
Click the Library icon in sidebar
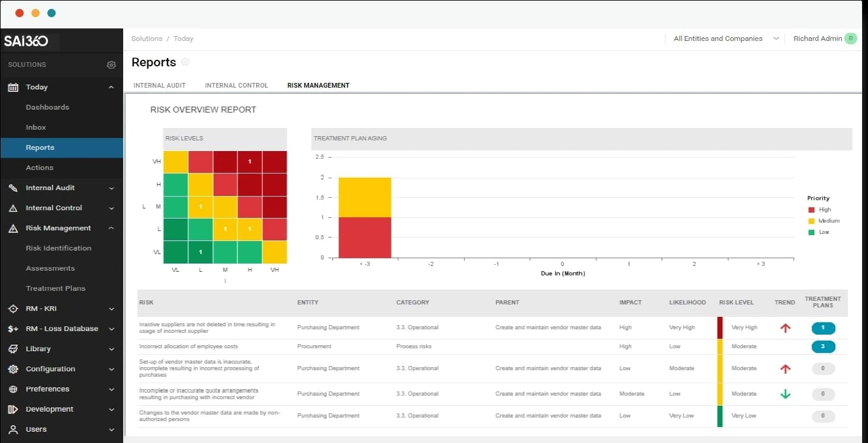tap(13, 349)
